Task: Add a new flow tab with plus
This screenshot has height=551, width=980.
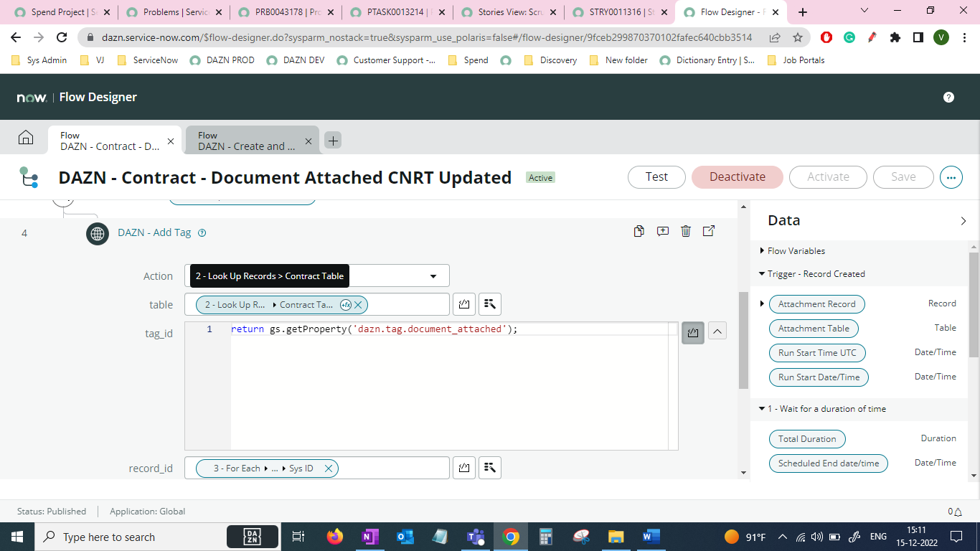Action: click(x=333, y=140)
